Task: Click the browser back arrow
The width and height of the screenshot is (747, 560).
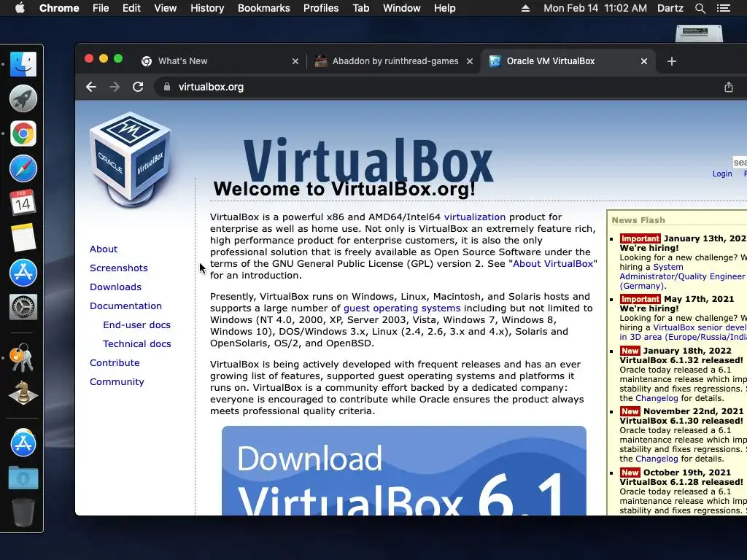Action: tap(91, 87)
